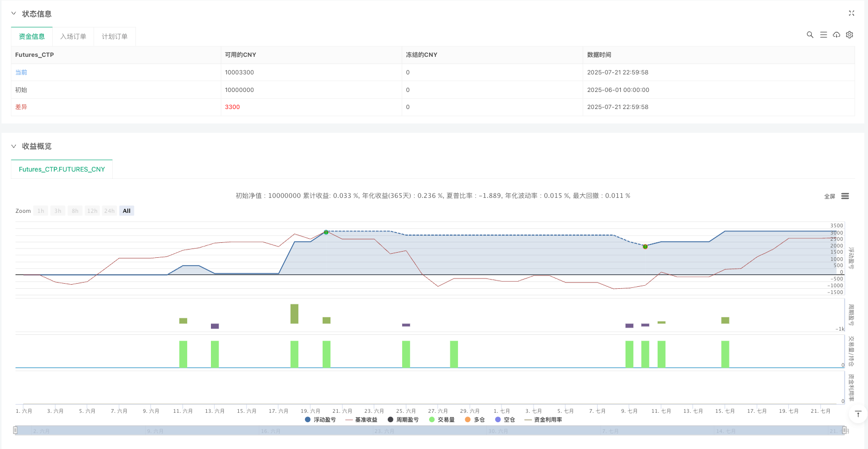
Task: Click the search magnifier icon
Action: [x=810, y=35]
